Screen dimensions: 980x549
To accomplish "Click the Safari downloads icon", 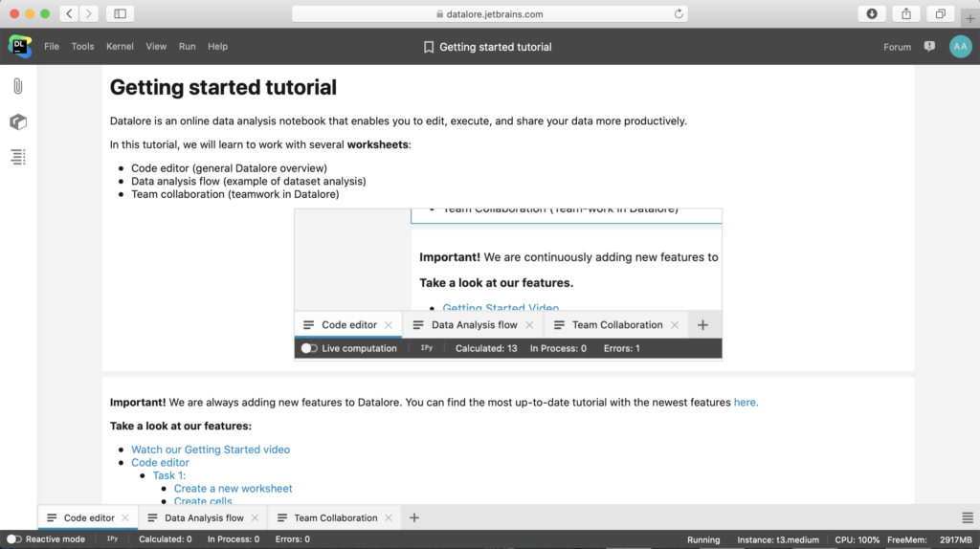I will click(x=872, y=13).
